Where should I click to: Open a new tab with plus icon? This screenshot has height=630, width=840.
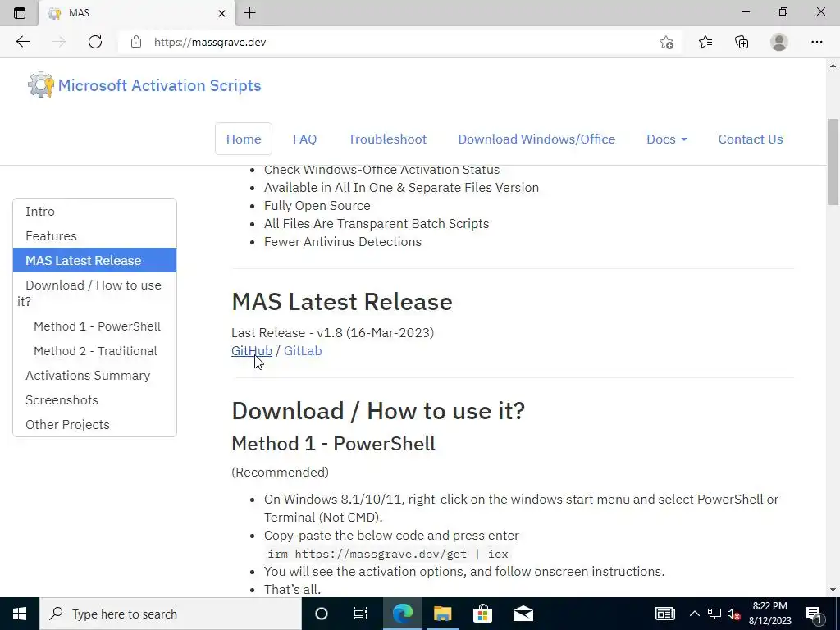coord(249,13)
